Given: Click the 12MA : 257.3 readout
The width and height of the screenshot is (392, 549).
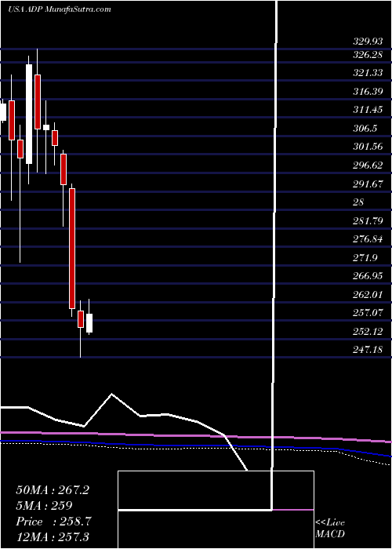Looking at the screenshot, I should (53, 536).
